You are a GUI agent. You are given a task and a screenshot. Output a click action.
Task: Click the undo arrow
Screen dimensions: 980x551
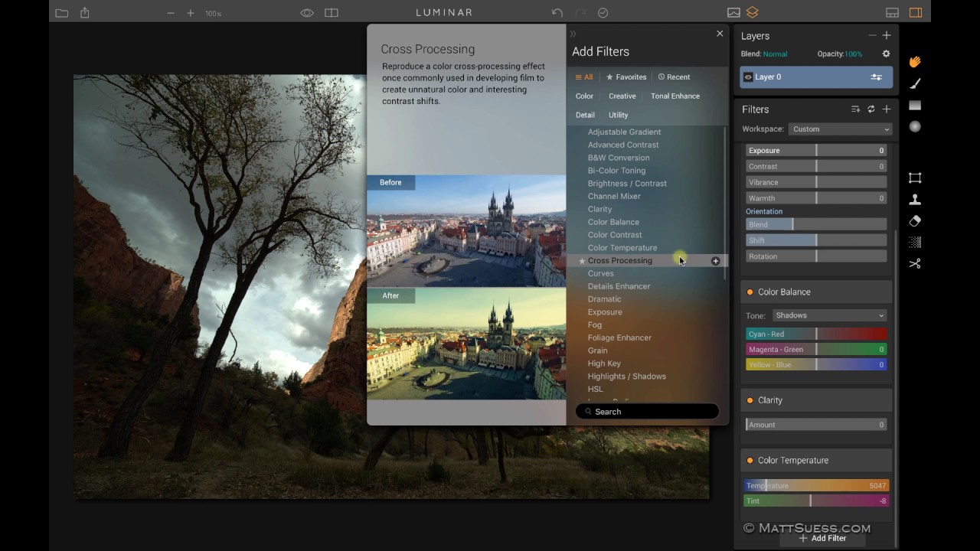coord(557,13)
